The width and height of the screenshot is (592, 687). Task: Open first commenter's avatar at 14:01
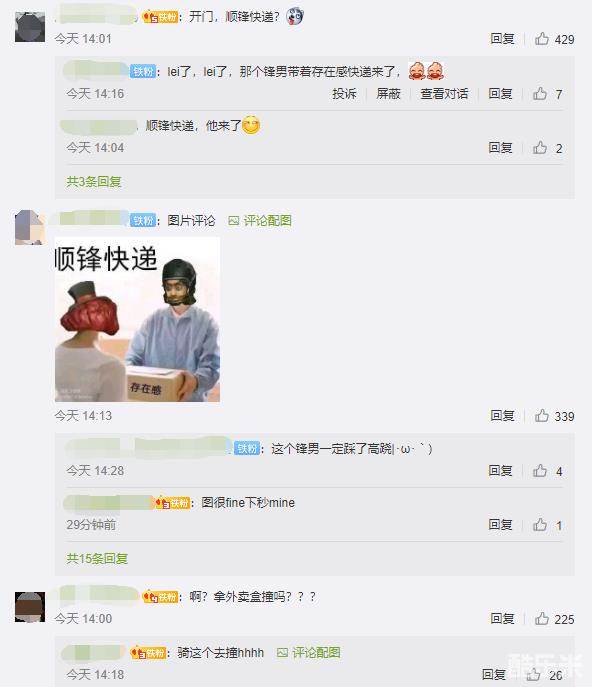pyautogui.click(x=30, y=27)
